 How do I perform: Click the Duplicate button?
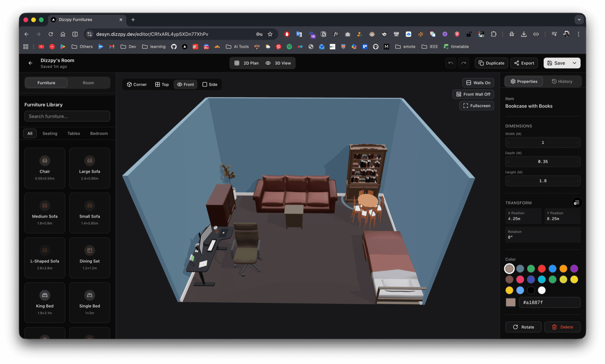pyautogui.click(x=491, y=63)
